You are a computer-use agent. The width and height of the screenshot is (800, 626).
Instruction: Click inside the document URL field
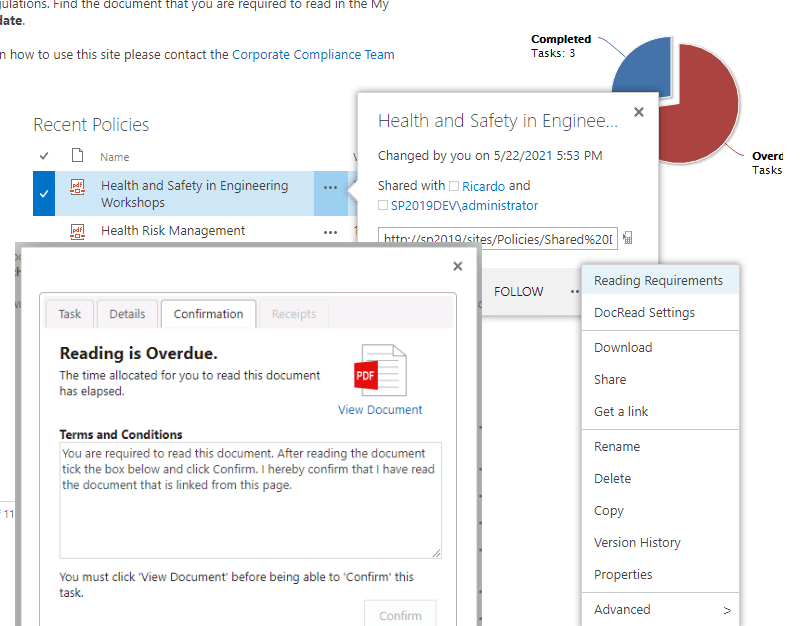pos(497,237)
